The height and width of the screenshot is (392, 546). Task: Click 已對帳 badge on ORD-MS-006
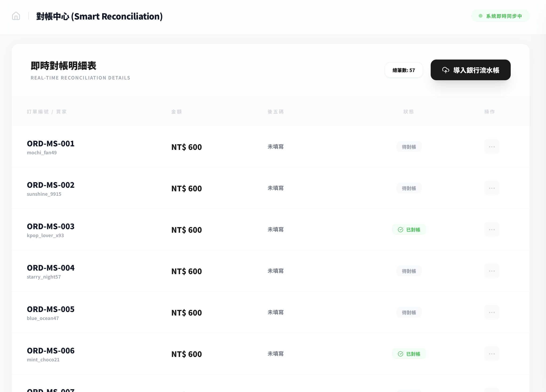click(409, 354)
